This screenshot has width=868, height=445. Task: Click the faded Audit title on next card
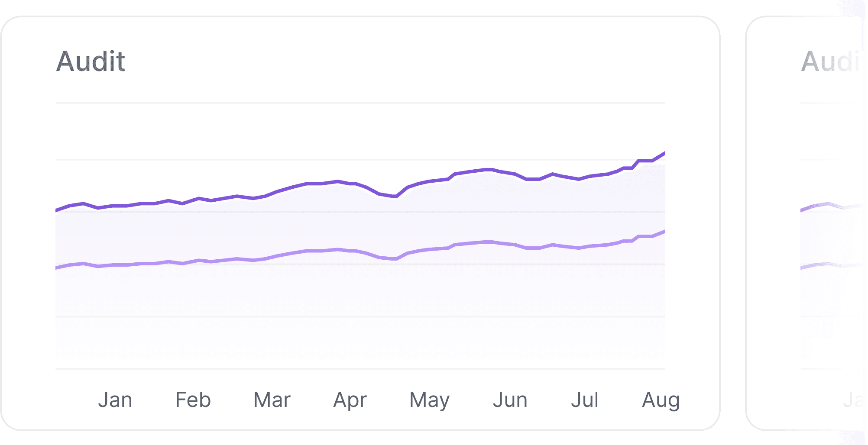tap(829, 61)
